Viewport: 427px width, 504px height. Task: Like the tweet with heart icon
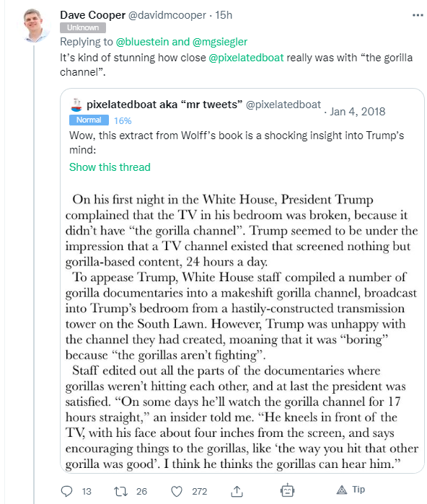click(177, 492)
